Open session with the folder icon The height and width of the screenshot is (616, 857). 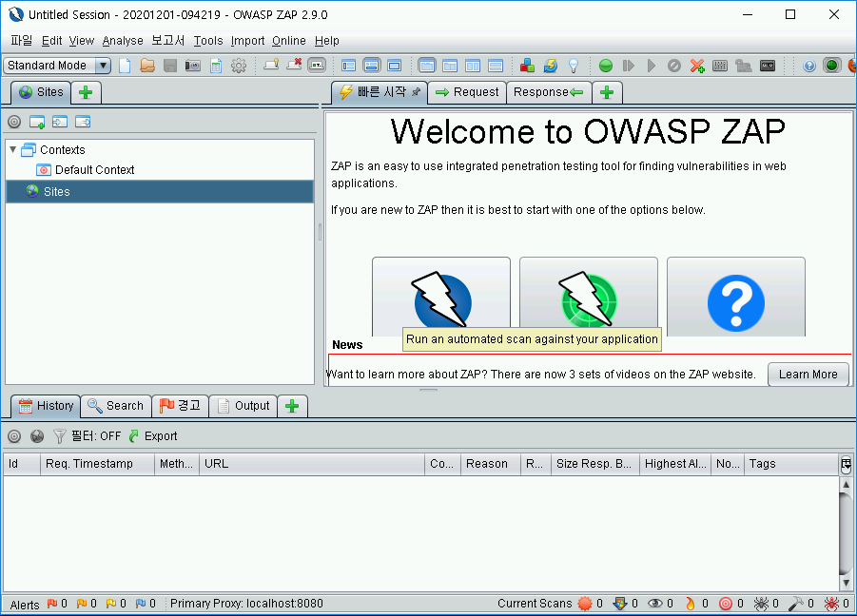coord(147,66)
